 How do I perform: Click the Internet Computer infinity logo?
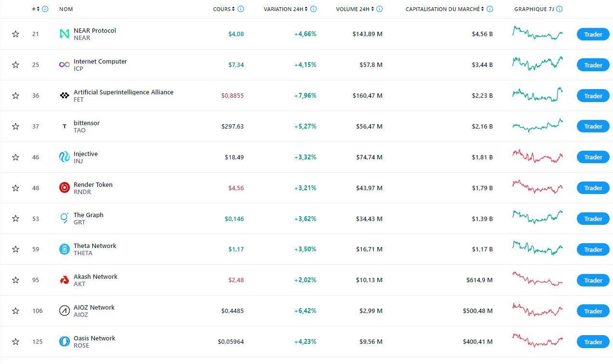point(64,65)
